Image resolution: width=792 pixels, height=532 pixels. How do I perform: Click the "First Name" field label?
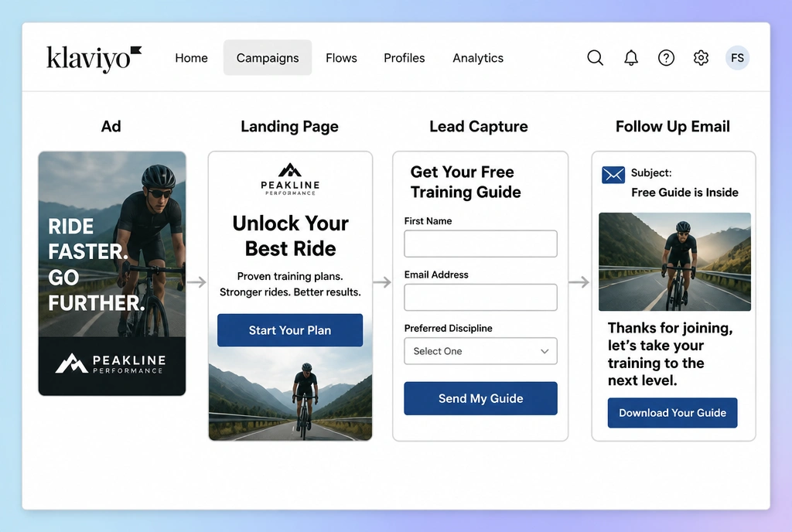coord(428,221)
